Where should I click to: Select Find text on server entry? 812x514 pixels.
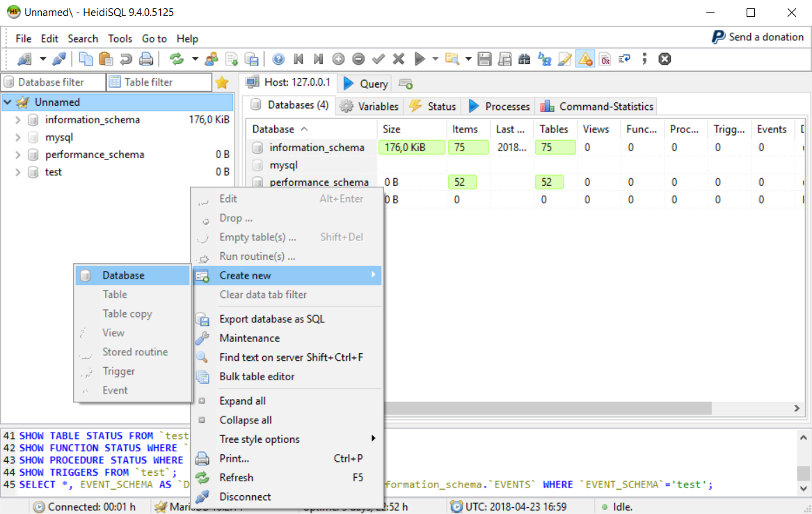point(287,357)
